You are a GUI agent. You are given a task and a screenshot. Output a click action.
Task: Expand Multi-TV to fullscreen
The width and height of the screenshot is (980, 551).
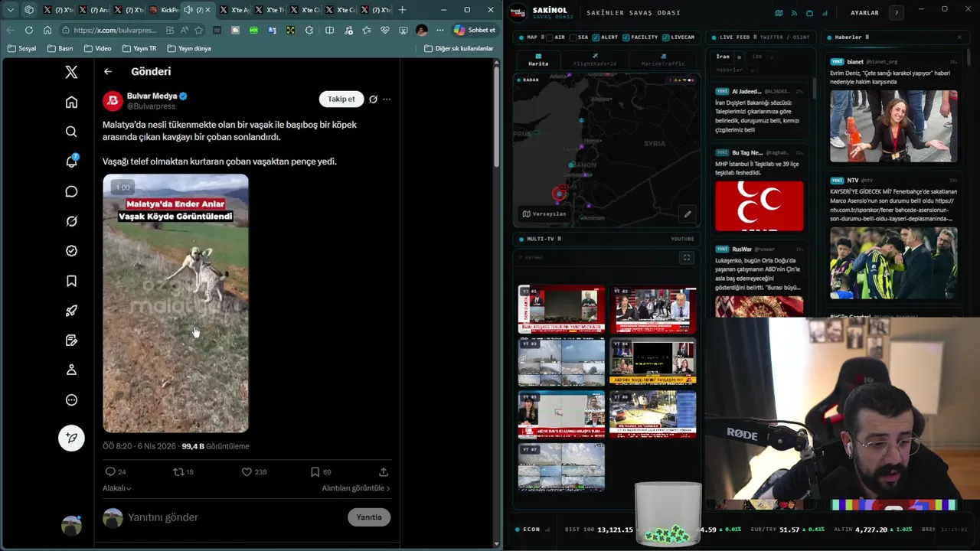click(687, 258)
